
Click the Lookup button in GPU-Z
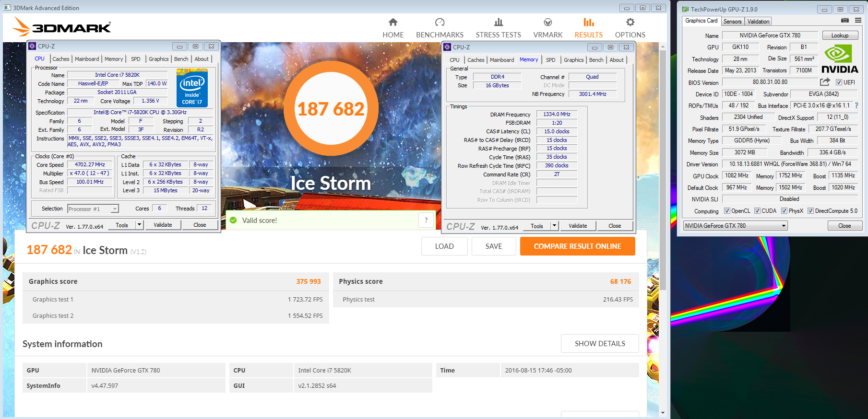point(840,35)
